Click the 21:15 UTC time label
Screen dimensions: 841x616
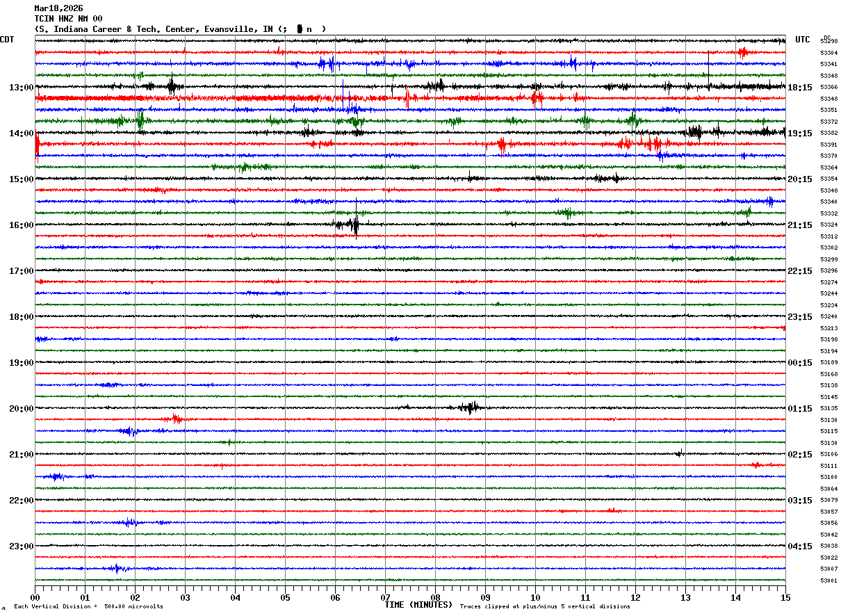tap(800, 225)
